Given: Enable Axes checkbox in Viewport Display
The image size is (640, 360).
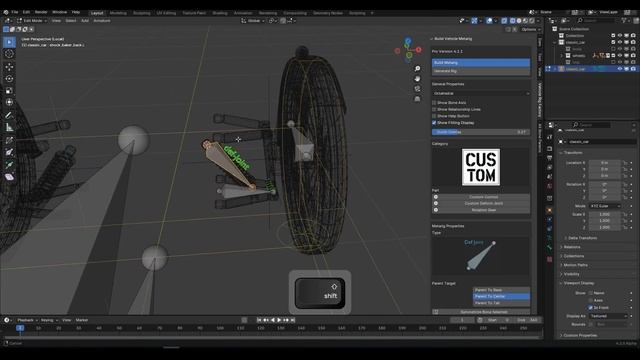Looking at the screenshot, I should pos(591,300).
